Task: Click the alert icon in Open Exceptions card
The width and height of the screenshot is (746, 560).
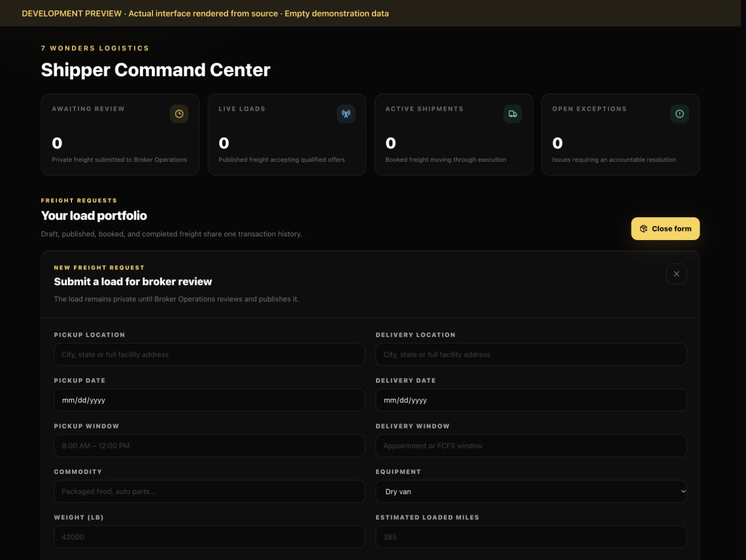Action: click(x=680, y=114)
